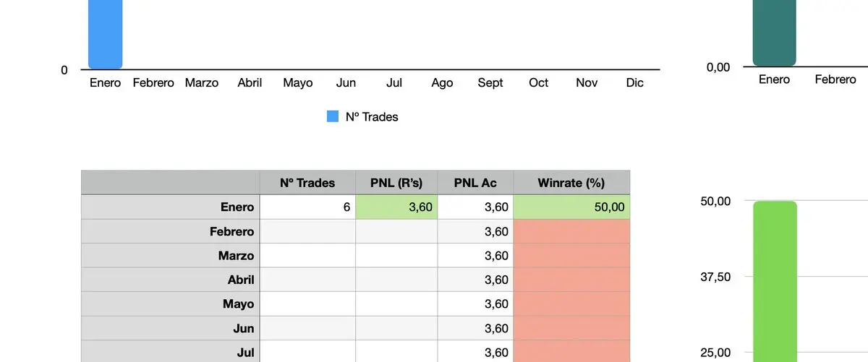Select the red Marzo Winrate cell

(571, 256)
